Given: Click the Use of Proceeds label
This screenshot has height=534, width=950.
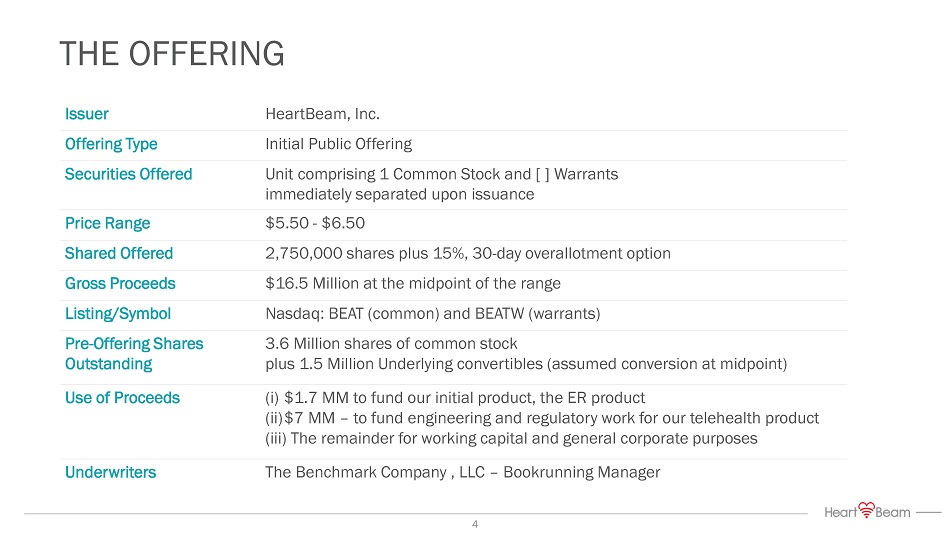Looking at the screenshot, I should click(x=122, y=397).
